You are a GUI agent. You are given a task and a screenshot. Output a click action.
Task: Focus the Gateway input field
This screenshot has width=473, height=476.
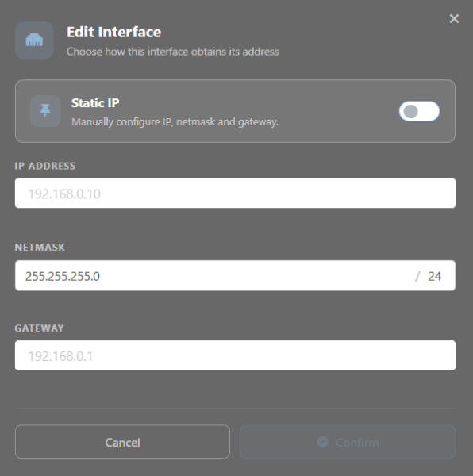tap(235, 355)
